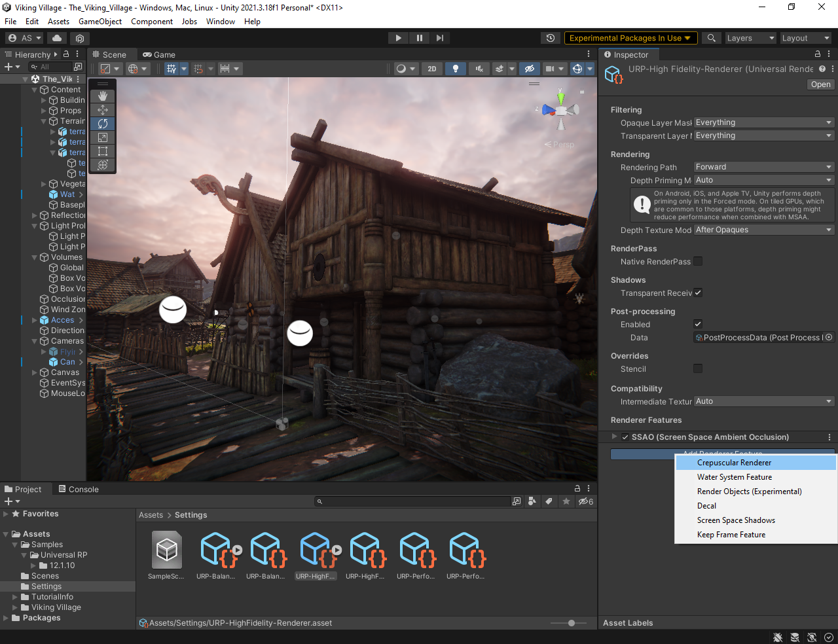Viewport: 838px width, 644px height.
Task: Open the GameObject menu
Action: [x=99, y=21]
